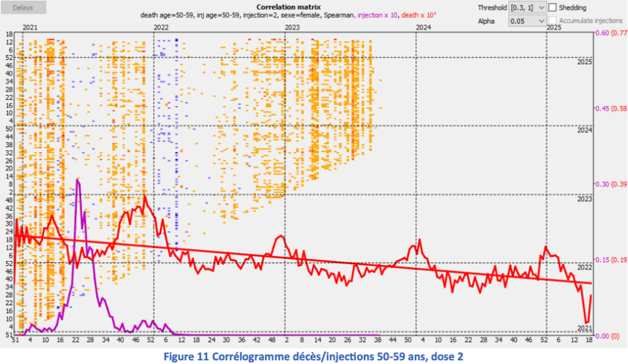Click the Figure 11 caption text
Viewport: 628px width, 364px height.
313,355
